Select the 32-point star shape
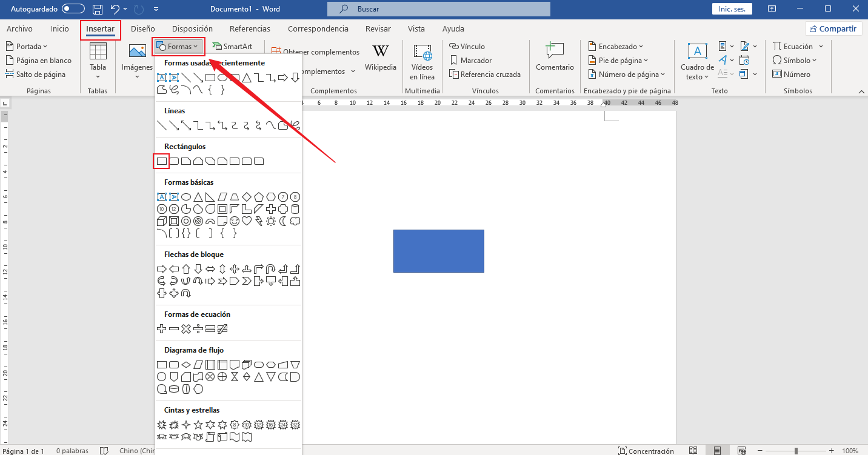Image resolution: width=868 pixels, height=455 pixels. click(x=295, y=425)
